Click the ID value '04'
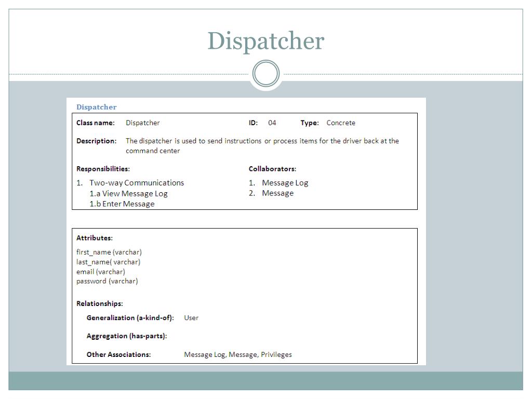 (272, 123)
